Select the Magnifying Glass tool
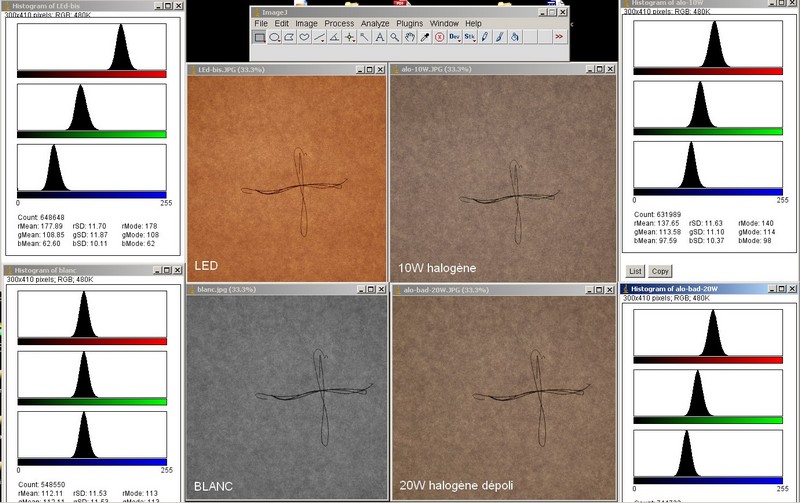The image size is (800, 503). (395, 37)
